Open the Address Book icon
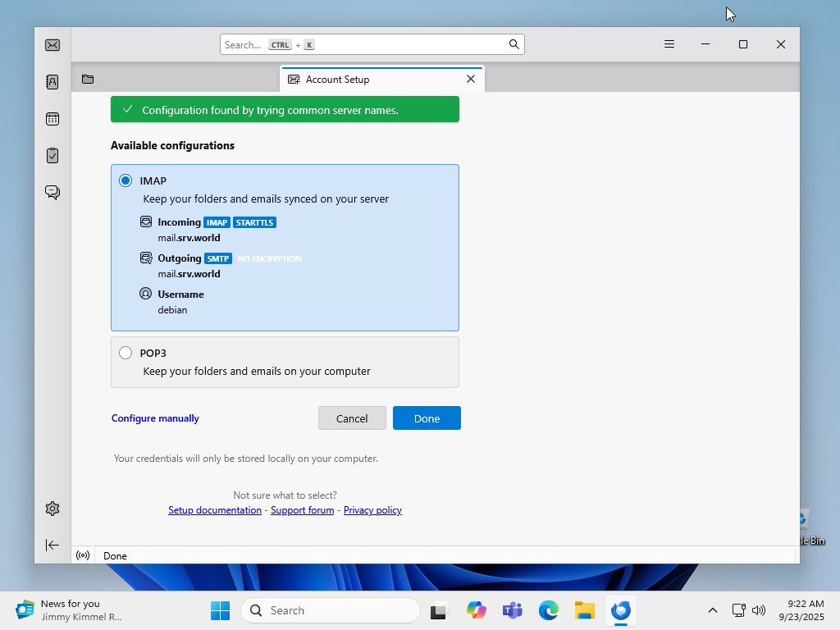This screenshot has width=840, height=630. pyautogui.click(x=52, y=82)
